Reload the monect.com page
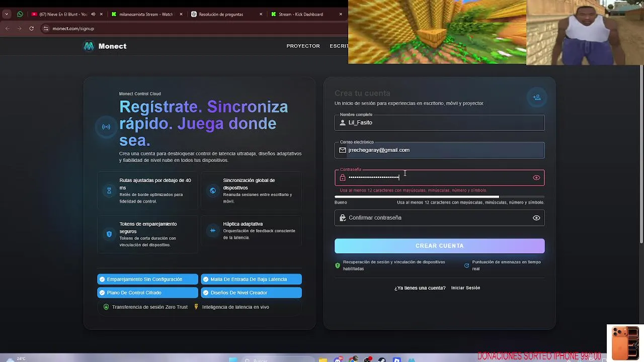 coord(31,29)
